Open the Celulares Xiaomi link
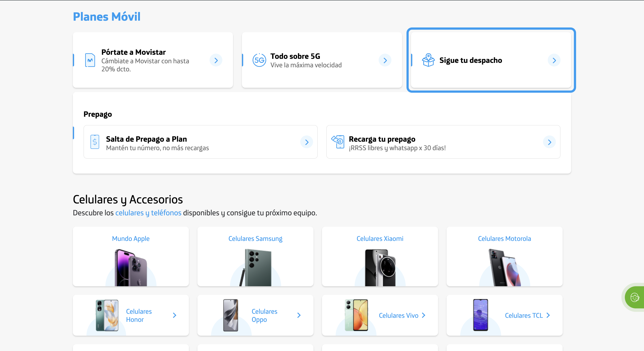 point(380,239)
